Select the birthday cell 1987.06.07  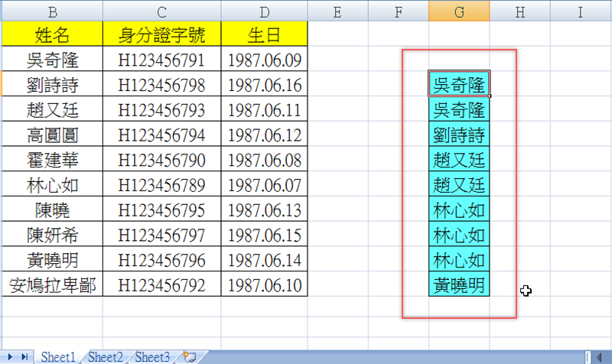click(x=264, y=184)
